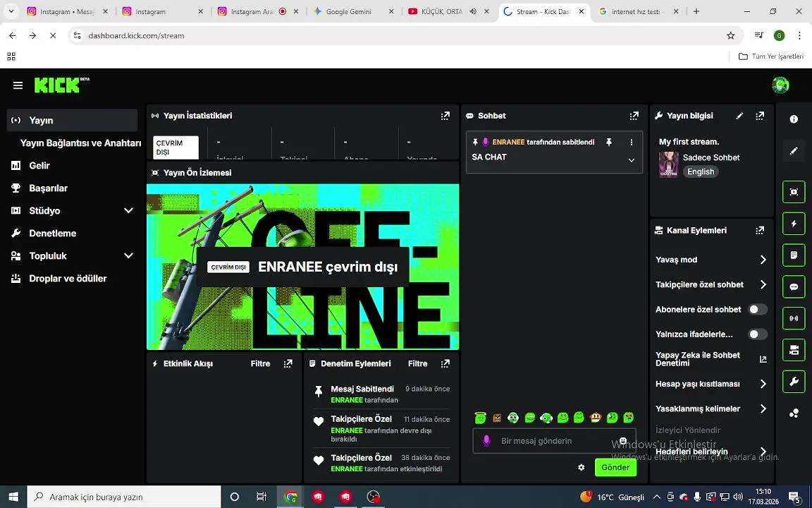The width and height of the screenshot is (812, 508).
Task: Open Denetim Eylemleri Filtre
Action: pyautogui.click(x=417, y=363)
